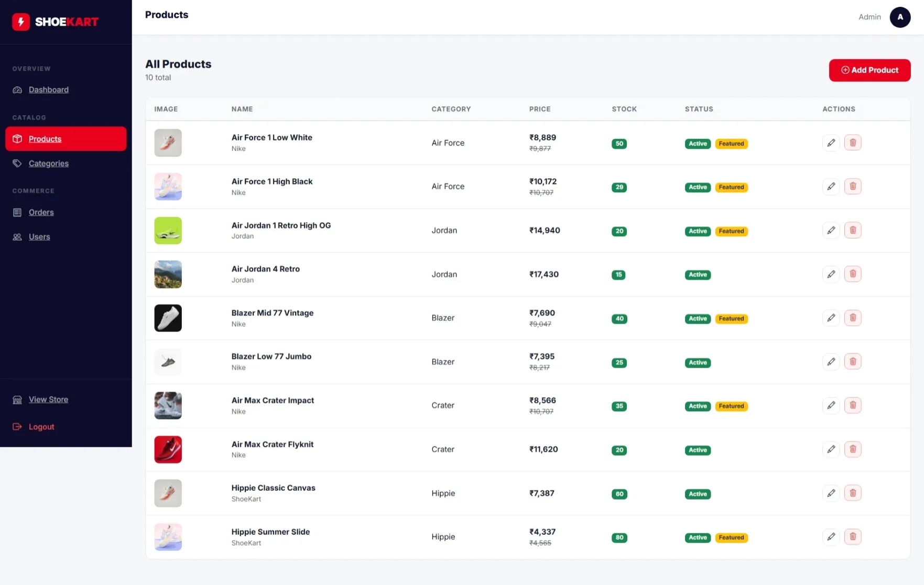Select Categories under the Catalog section

tap(48, 163)
